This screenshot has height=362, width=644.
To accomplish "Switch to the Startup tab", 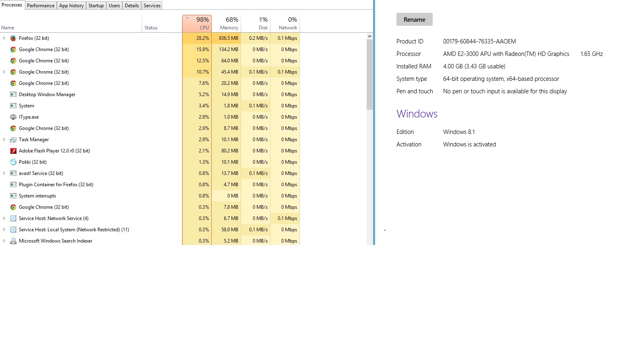I will tap(96, 6).
